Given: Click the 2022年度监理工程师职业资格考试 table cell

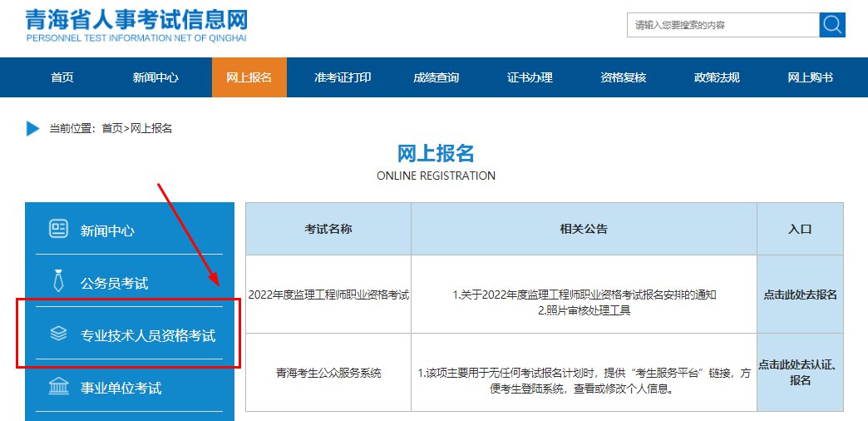Looking at the screenshot, I should point(328,295).
